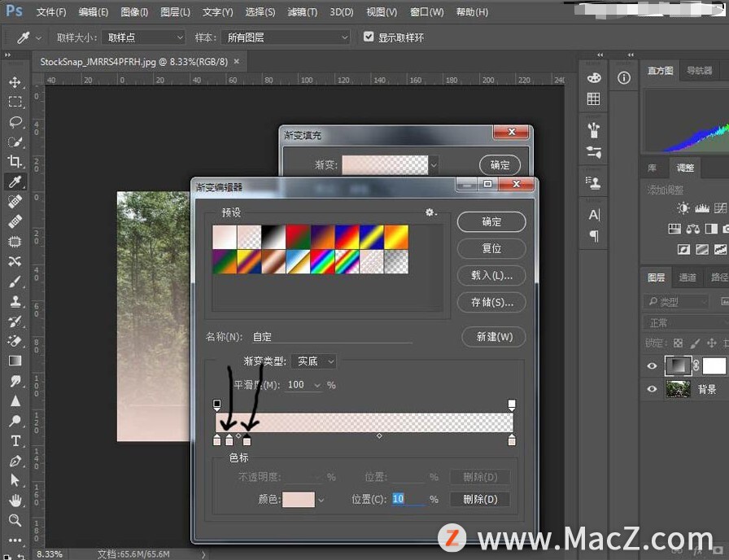Open gradient picker arrow in 渐变填充 dialog
The image size is (729, 560).
point(434,164)
